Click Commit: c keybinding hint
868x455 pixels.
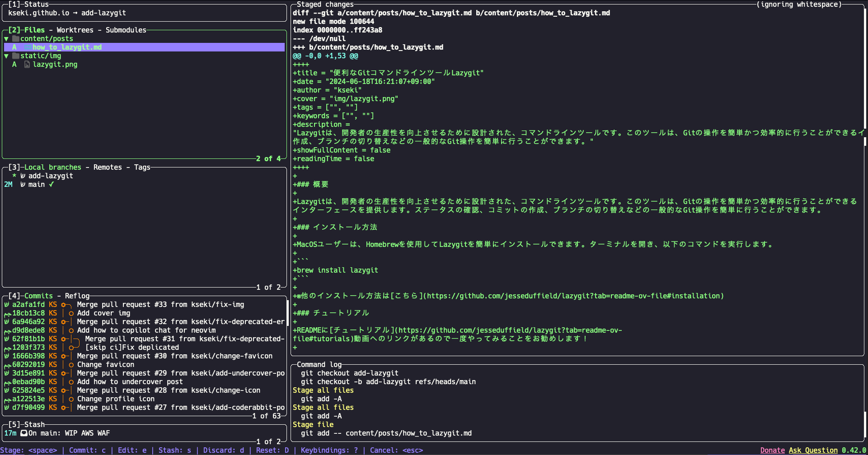(x=88, y=450)
